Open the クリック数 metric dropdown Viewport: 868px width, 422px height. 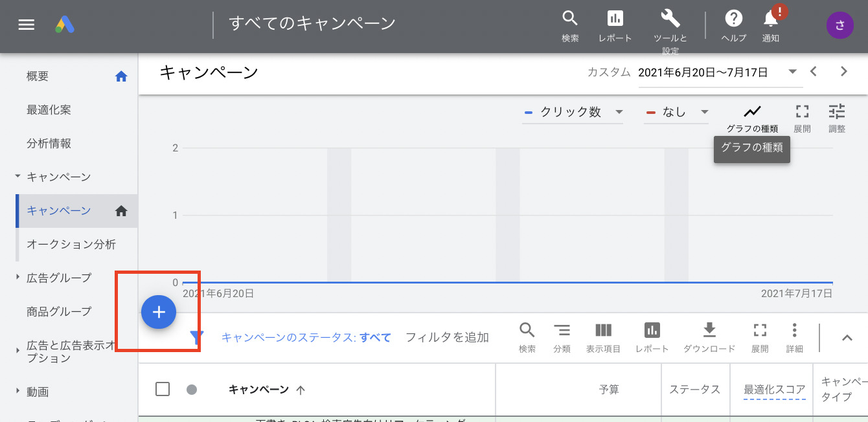(573, 112)
